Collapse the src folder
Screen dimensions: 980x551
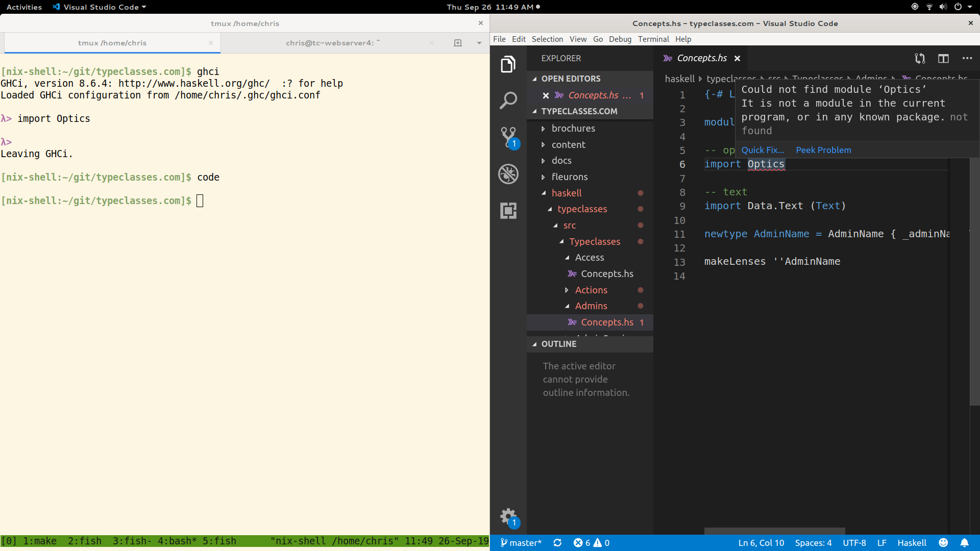pos(590,226)
